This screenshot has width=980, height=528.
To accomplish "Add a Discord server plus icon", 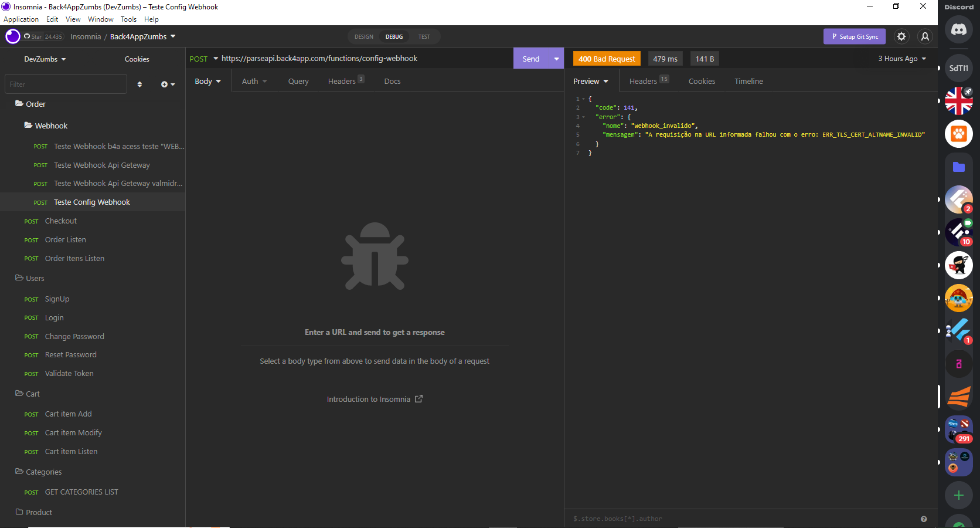I will (958, 495).
